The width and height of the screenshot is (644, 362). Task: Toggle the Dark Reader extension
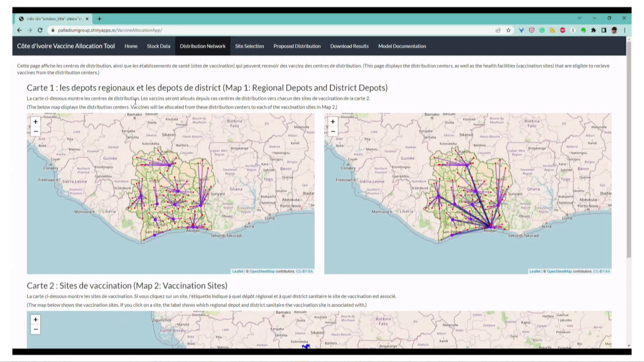(603, 30)
